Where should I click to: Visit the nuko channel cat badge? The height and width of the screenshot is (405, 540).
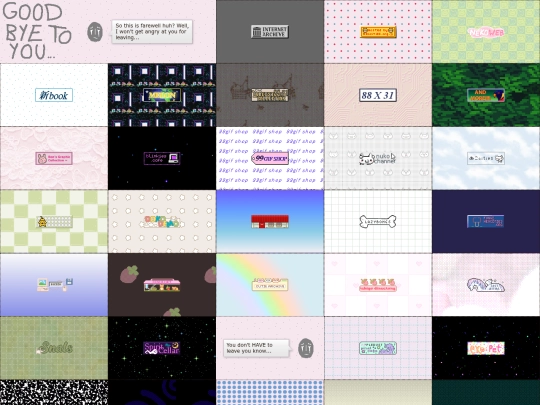coord(378,158)
